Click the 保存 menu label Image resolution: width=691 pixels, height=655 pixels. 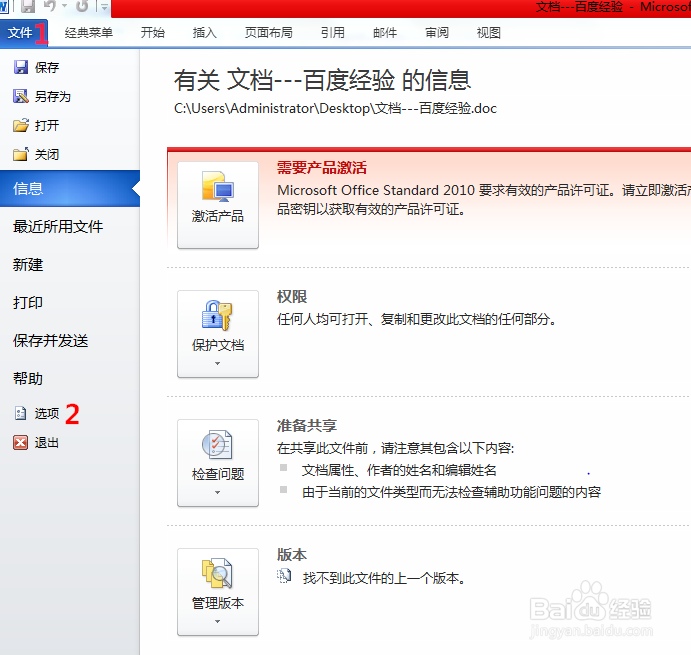click(x=47, y=67)
